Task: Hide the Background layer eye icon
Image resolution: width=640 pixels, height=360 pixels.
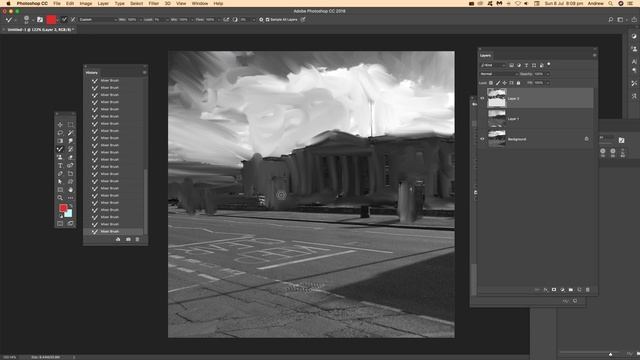Action: [x=482, y=139]
